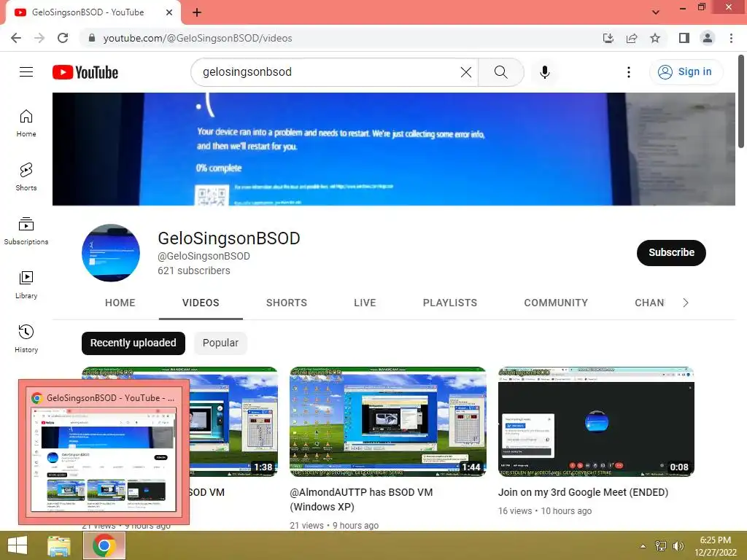Screen dimensions: 747x560
Task: Open Subscriptions in the sidebar
Action: pos(26,231)
